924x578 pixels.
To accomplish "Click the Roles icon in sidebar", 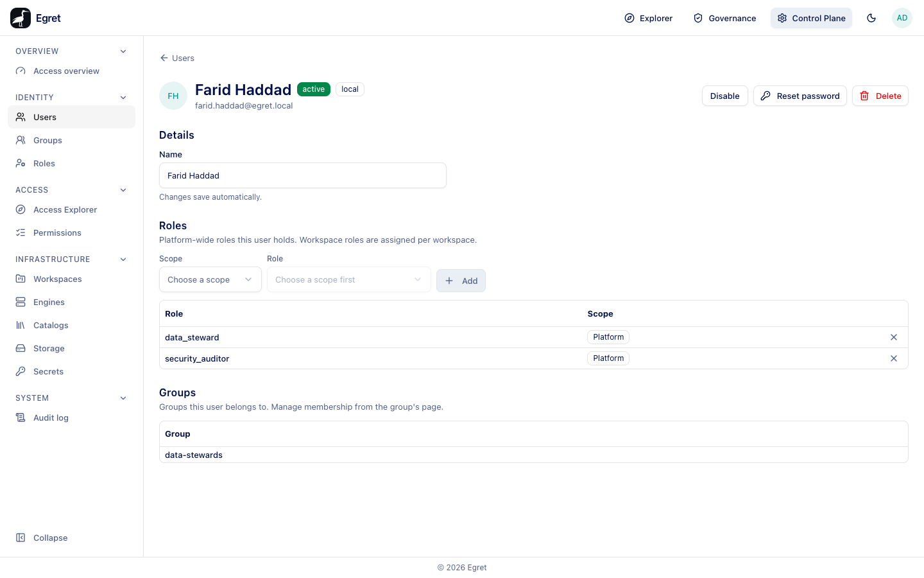I will pyautogui.click(x=21, y=163).
